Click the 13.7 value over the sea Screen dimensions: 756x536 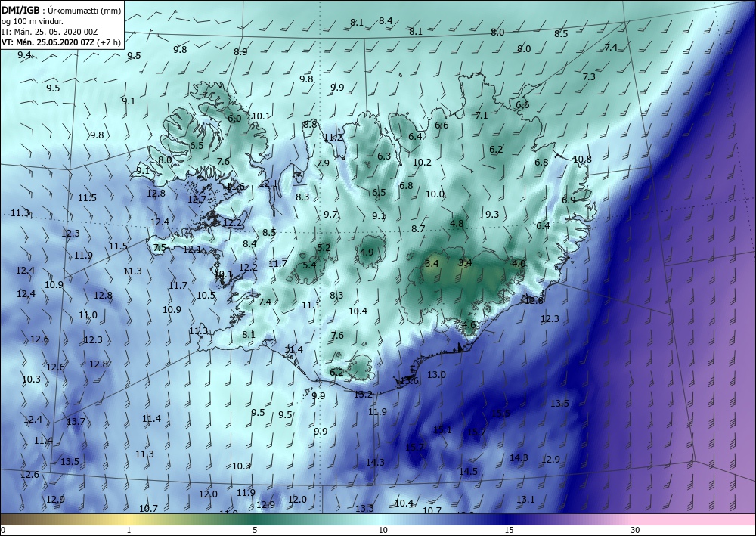pyautogui.click(x=76, y=422)
